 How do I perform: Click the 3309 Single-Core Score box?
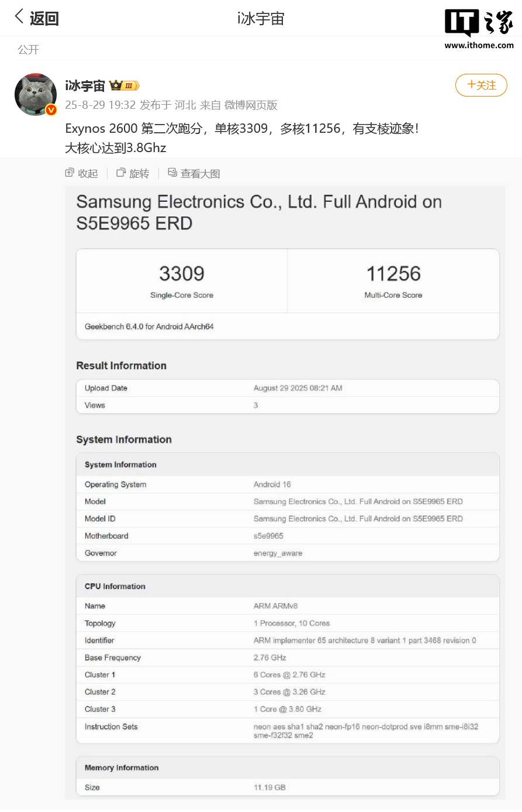[x=182, y=281]
